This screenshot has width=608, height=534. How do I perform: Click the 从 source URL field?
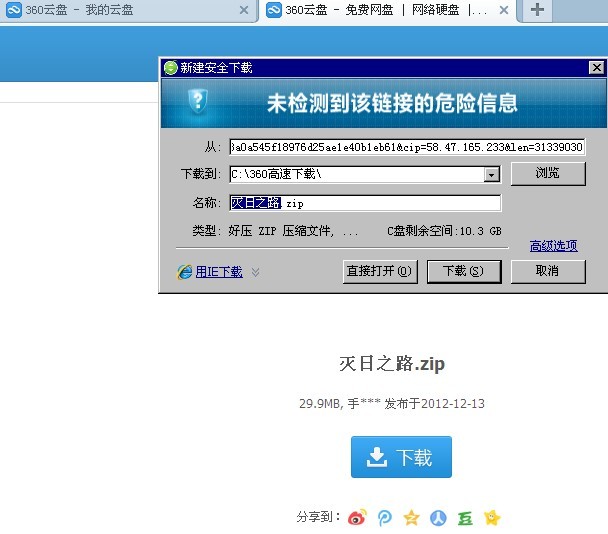click(407, 147)
